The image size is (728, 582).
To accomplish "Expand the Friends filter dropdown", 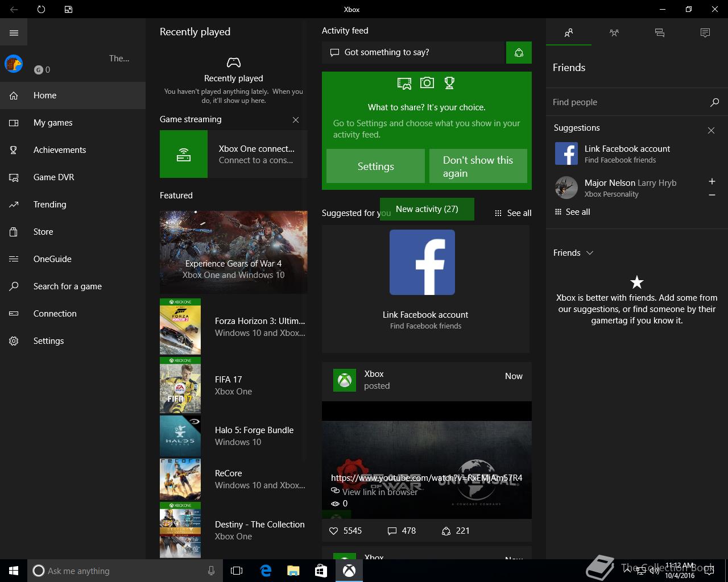I will [x=573, y=253].
